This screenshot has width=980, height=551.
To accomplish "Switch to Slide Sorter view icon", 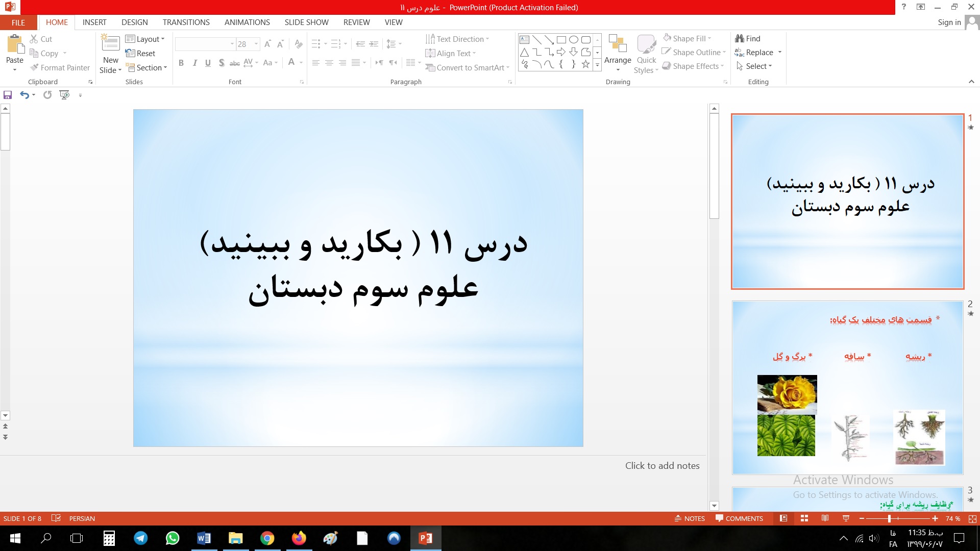I will (804, 518).
